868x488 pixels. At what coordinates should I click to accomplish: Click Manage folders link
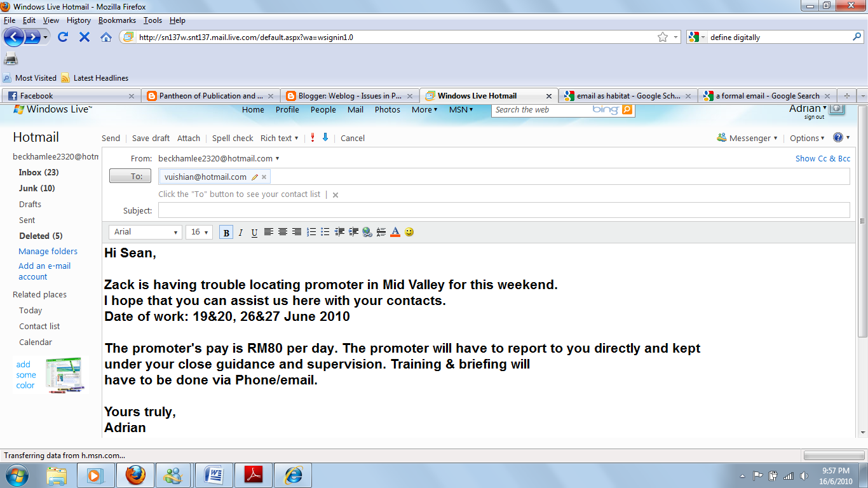48,251
